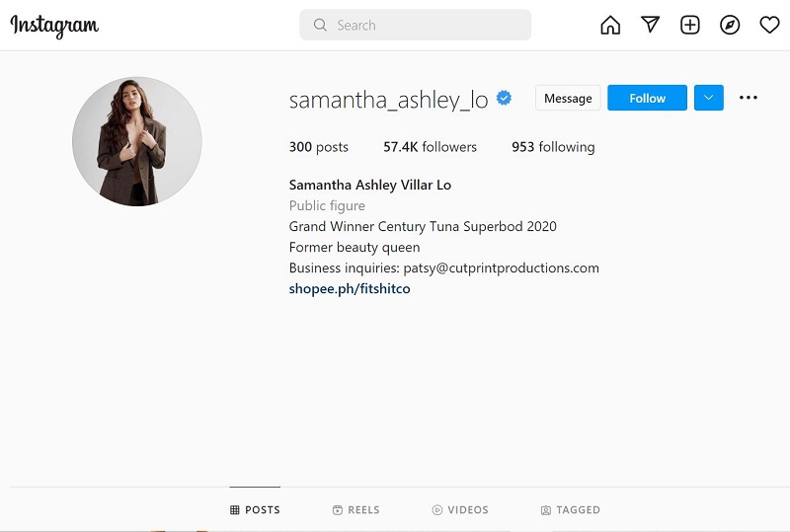Click the search magnifier icon
790x532 pixels.
[320, 25]
